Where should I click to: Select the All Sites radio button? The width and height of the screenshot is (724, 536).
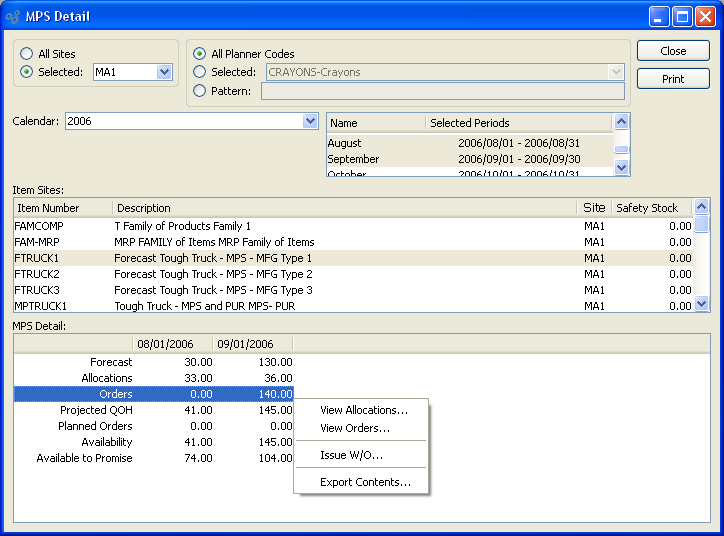[27, 54]
